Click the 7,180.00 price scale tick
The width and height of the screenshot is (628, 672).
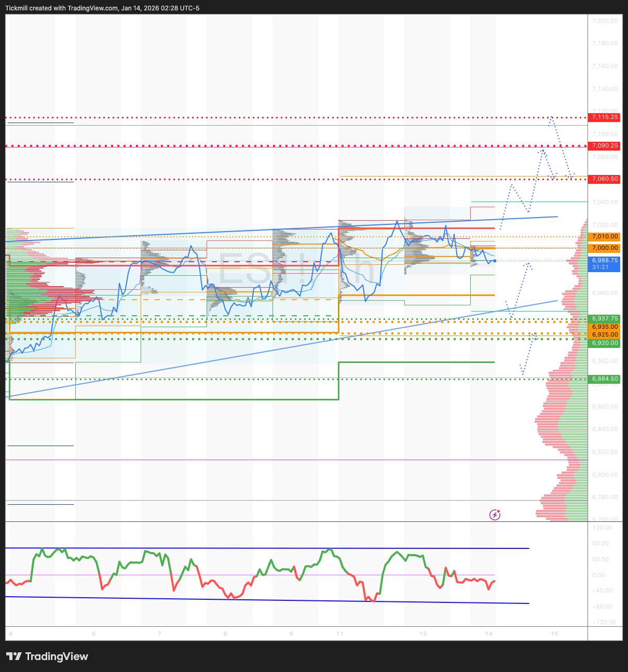tap(605, 44)
